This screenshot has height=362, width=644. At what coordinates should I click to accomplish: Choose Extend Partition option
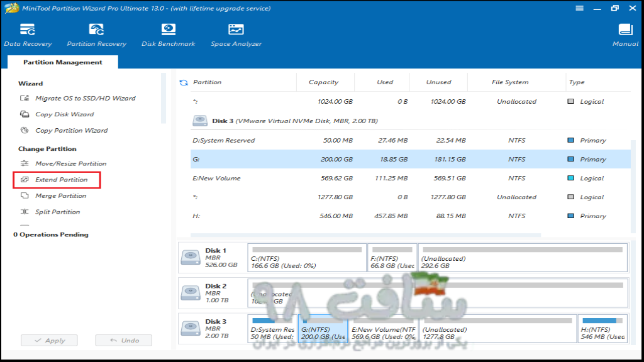tap(61, 179)
